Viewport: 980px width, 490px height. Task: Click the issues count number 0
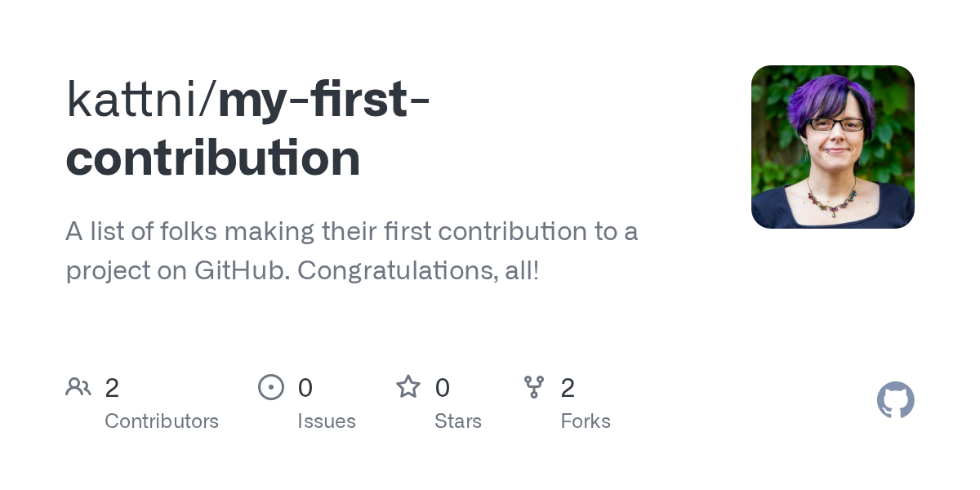[305, 388]
